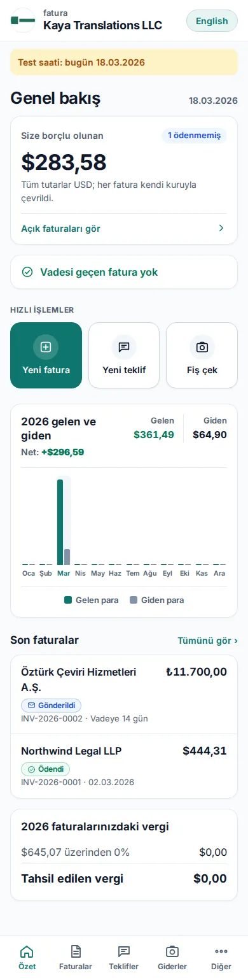Click the 1 ödenmemiş badge
Image resolution: width=248 pixels, height=980 pixels.
pyautogui.click(x=194, y=136)
